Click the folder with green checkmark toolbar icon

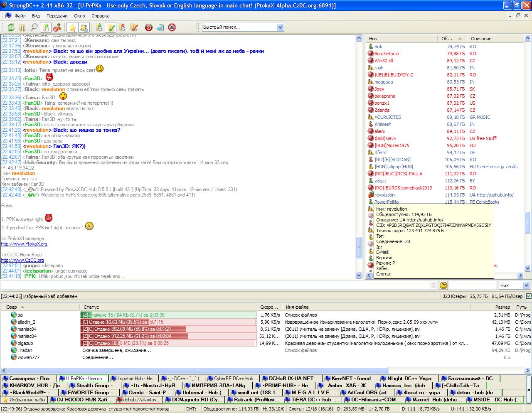(x=111, y=27)
